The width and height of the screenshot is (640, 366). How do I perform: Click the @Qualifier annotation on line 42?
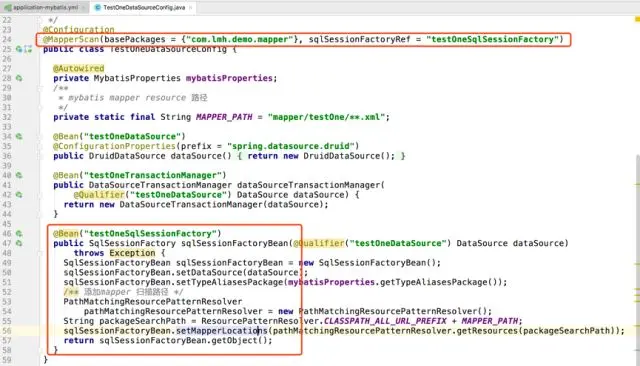[x=99, y=195]
